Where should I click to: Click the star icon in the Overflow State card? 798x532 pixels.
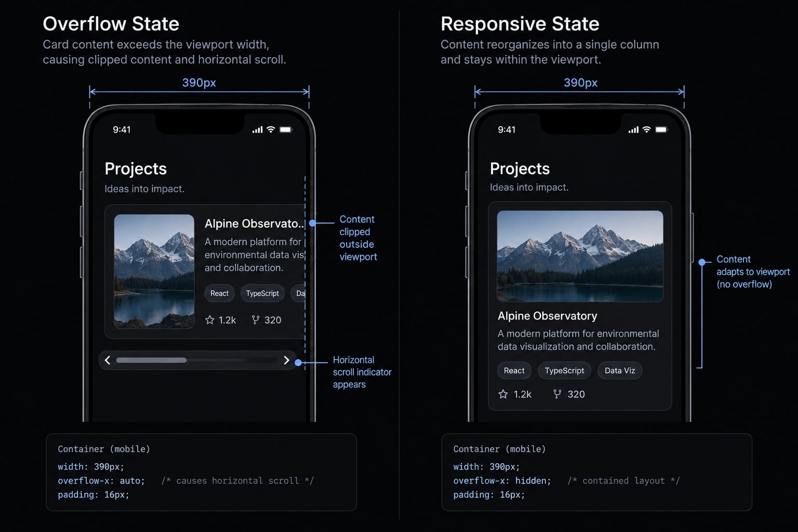point(210,320)
